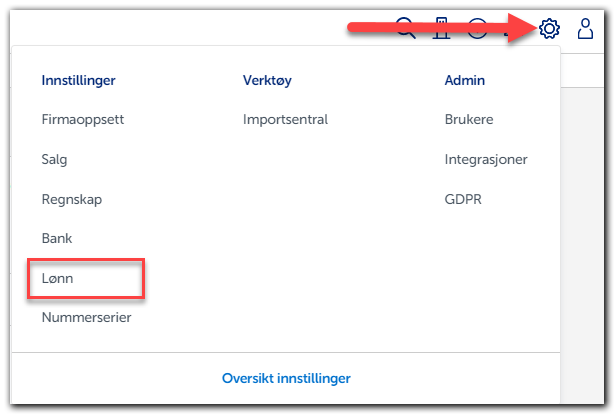
Task: Open Nummerserier settings
Action: coord(86,318)
